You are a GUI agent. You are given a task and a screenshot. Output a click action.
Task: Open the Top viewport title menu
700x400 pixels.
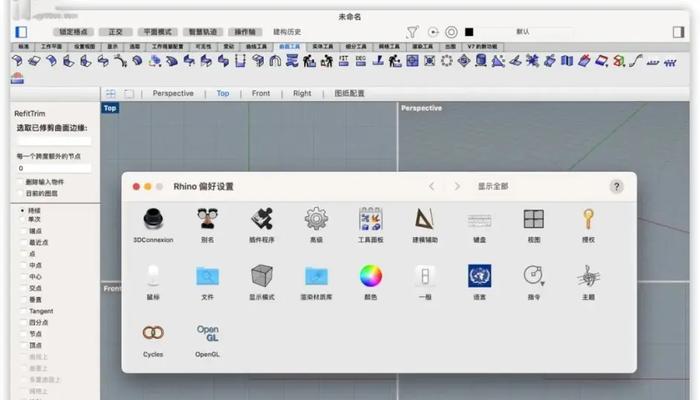[x=110, y=108]
